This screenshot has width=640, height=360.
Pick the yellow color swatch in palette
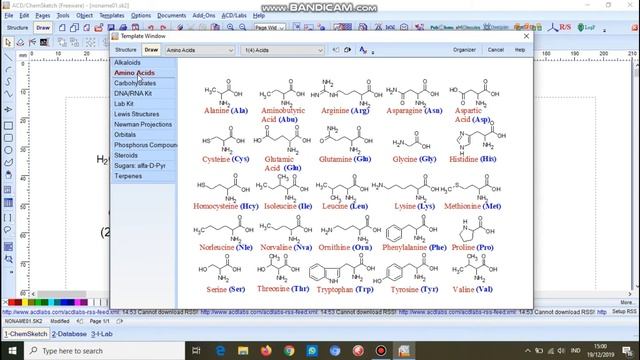[x=25, y=302]
